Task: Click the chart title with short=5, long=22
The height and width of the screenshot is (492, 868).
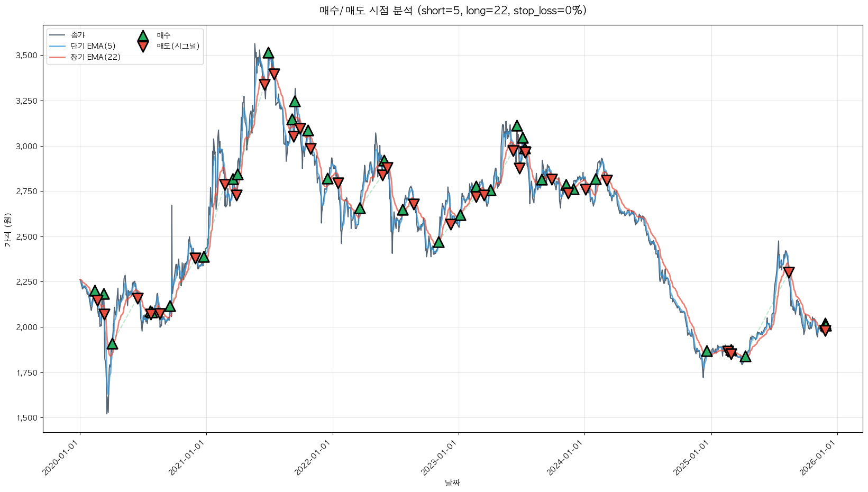Action: click(x=453, y=11)
